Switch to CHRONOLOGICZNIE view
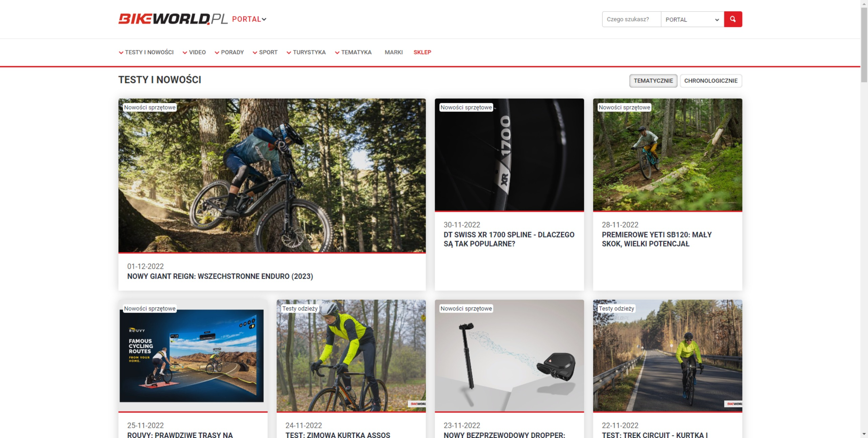868x438 pixels. 711,81
